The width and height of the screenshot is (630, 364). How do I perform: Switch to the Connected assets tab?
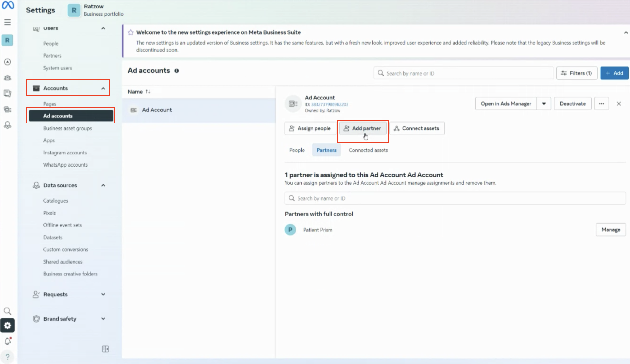(368, 150)
